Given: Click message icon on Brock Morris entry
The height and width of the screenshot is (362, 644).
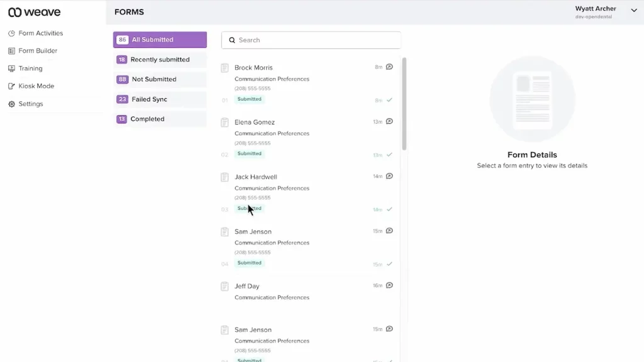Looking at the screenshot, I should pyautogui.click(x=389, y=67).
